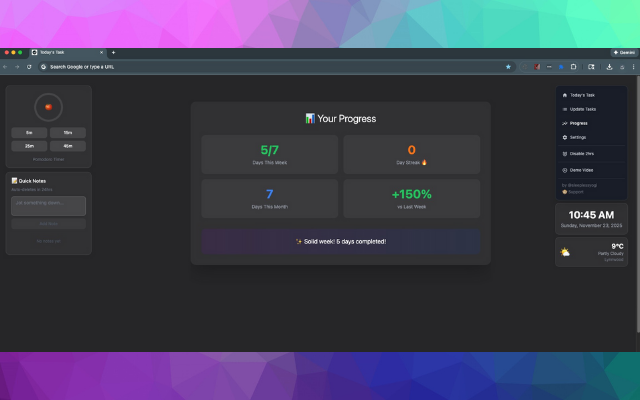Click the blue bookmark star icon

508,67
